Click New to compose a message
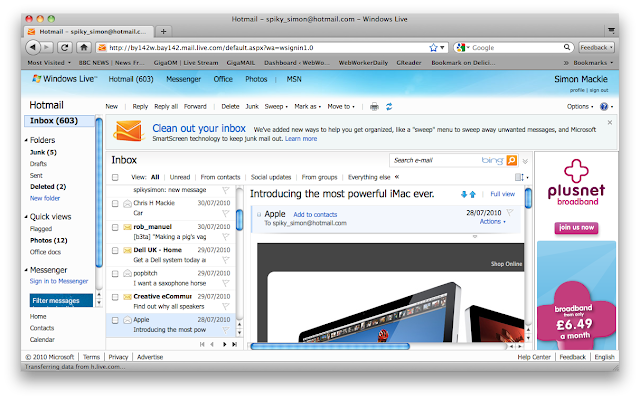 [111, 107]
